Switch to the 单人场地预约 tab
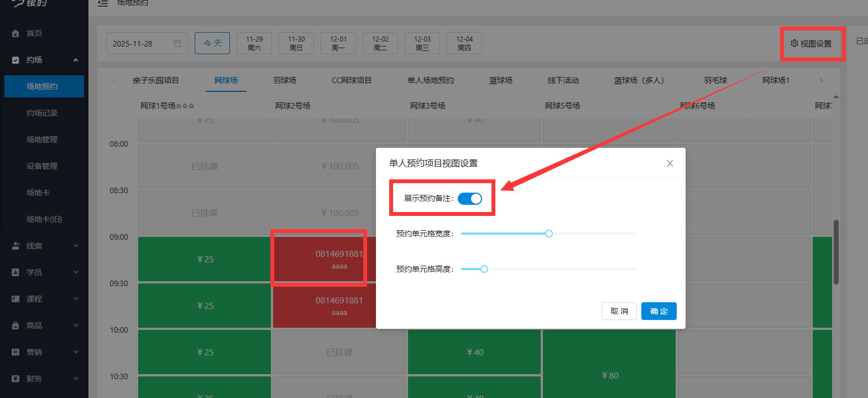Image resolution: width=868 pixels, height=398 pixels. [431, 80]
